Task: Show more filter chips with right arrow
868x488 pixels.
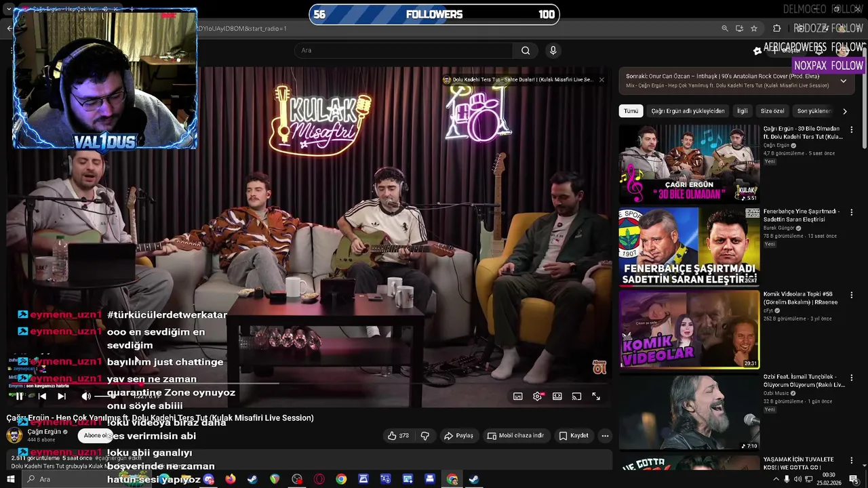Action: [x=845, y=111]
